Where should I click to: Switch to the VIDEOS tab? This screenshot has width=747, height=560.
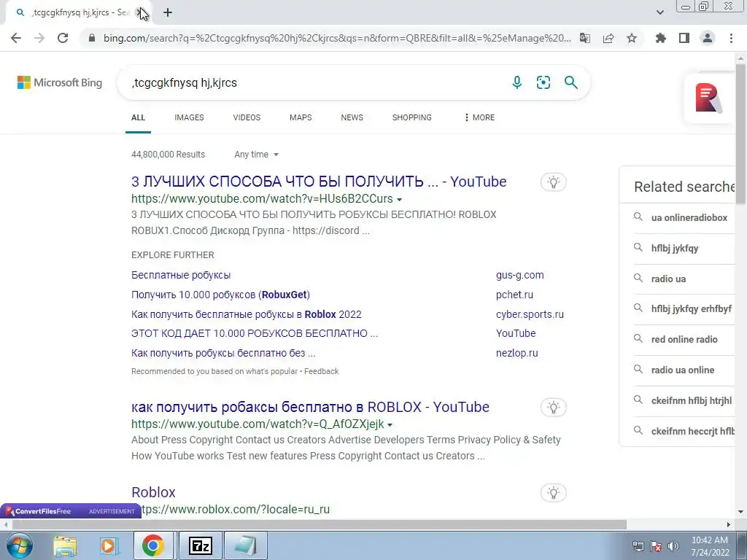[247, 117]
